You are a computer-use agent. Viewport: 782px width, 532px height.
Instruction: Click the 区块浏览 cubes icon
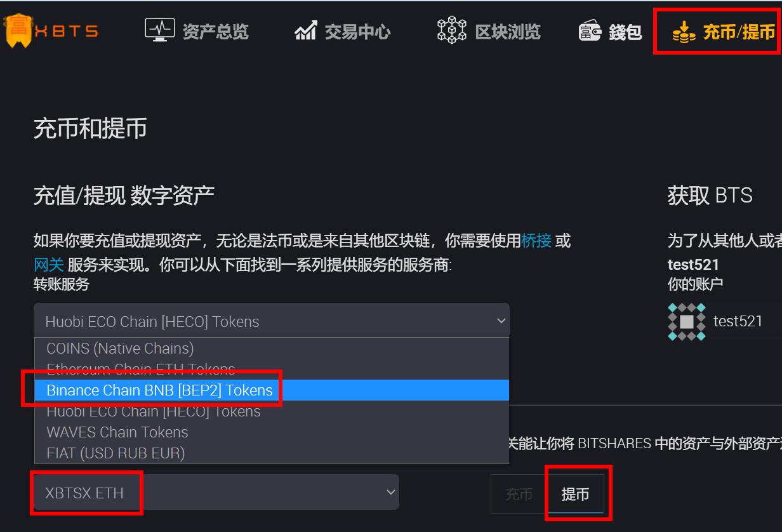[x=452, y=30]
